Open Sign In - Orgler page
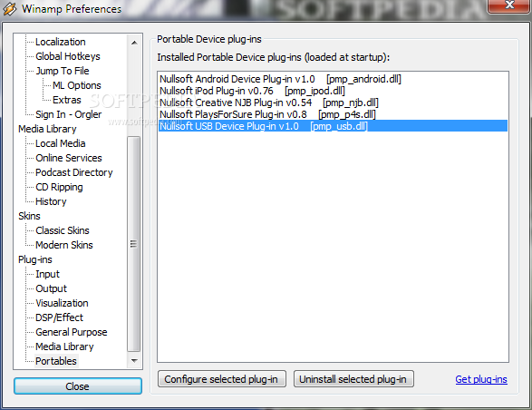This screenshot has width=532, height=410. pyautogui.click(x=69, y=114)
